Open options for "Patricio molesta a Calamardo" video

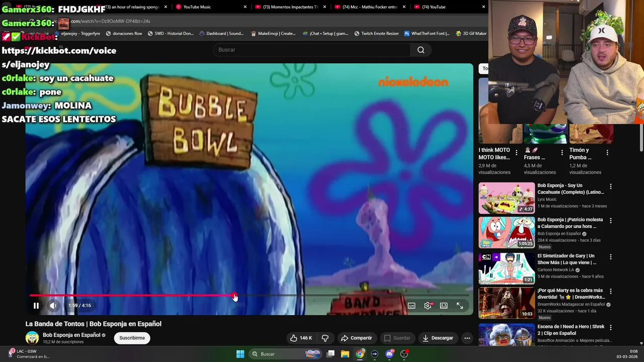point(611,221)
